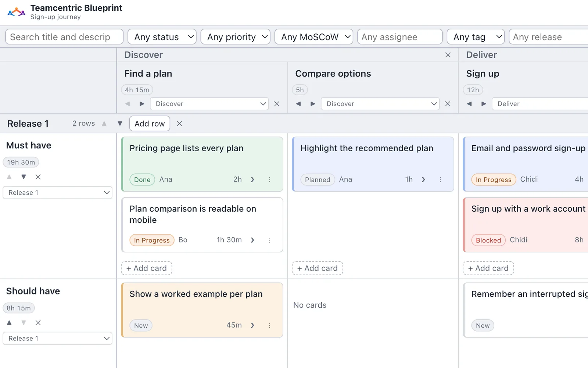
Task: Delete the Should have row
Action: [38, 323]
